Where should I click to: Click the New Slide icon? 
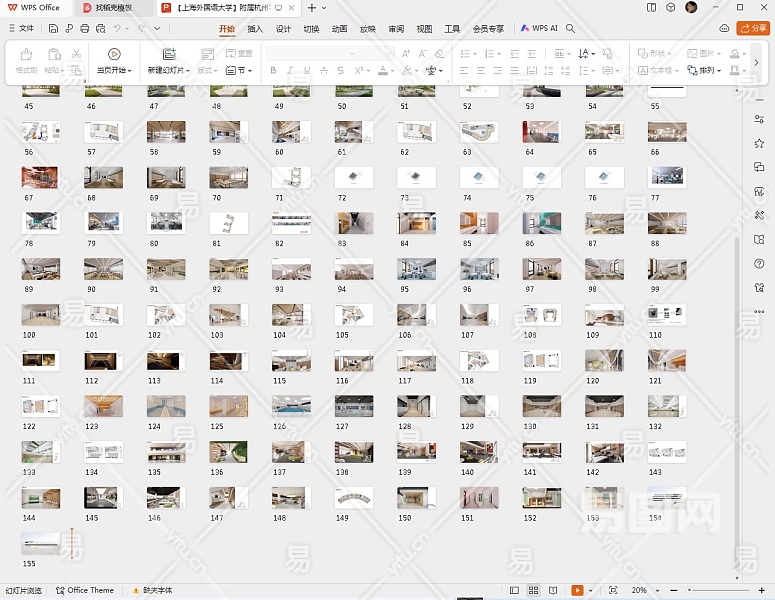168,54
